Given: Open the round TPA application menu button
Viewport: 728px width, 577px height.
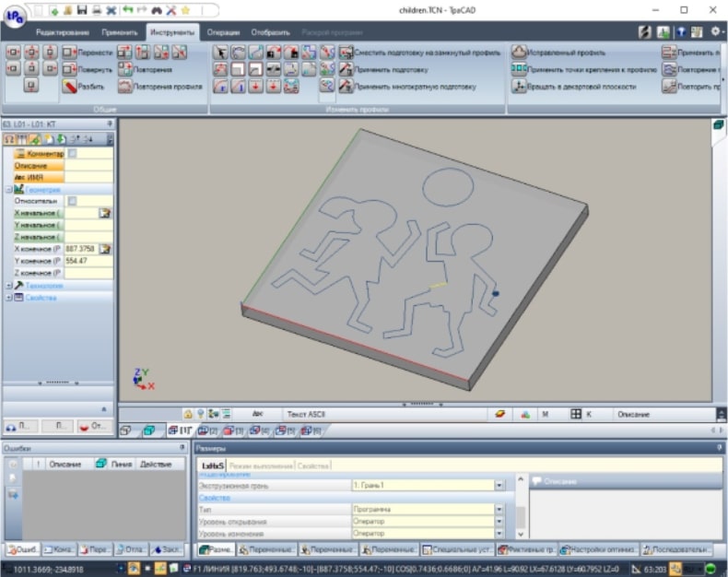Looking at the screenshot, I should [15, 16].
